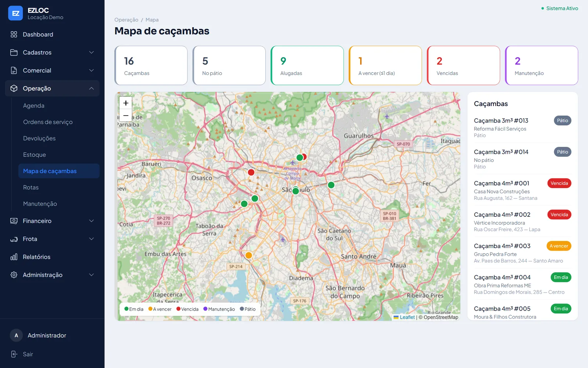Select the 2 Vencidas summary card

463,66
